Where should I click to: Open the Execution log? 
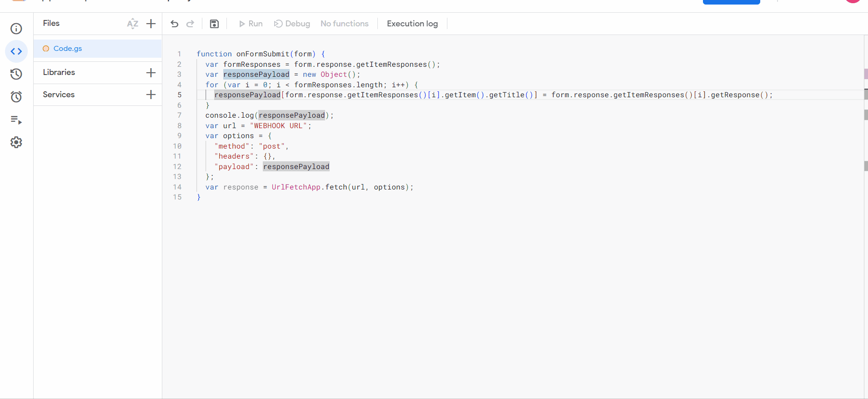click(412, 24)
